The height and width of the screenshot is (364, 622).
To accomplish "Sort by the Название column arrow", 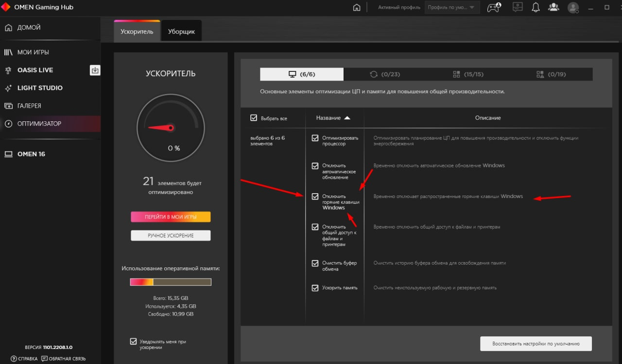I will [x=347, y=118].
